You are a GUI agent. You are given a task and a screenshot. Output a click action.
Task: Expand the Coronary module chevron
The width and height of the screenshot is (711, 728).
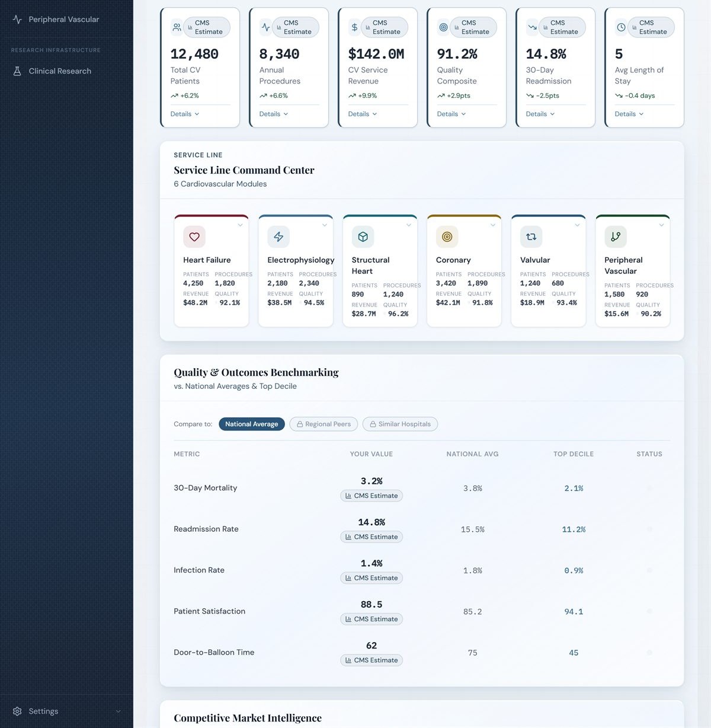click(x=493, y=225)
